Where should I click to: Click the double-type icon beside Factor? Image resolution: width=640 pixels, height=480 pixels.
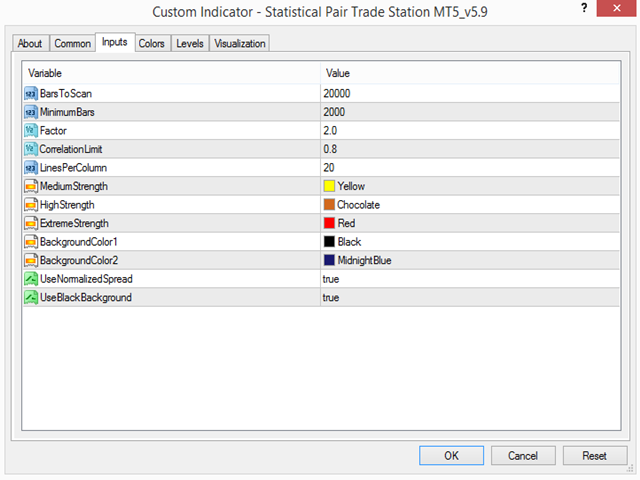[31, 131]
